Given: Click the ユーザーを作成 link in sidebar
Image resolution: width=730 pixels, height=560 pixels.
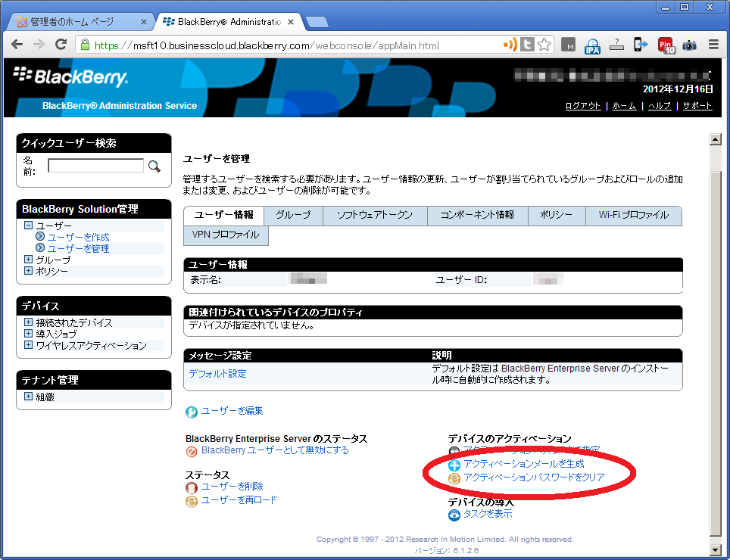Looking at the screenshot, I should pos(78,237).
